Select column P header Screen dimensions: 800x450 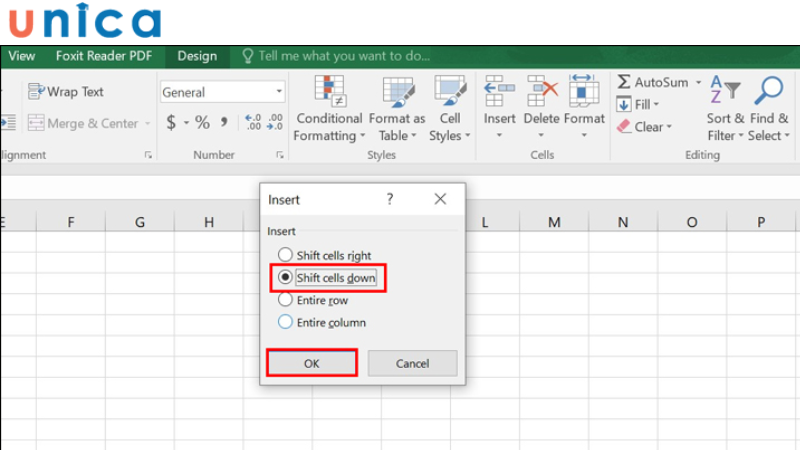tap(761, 222)
